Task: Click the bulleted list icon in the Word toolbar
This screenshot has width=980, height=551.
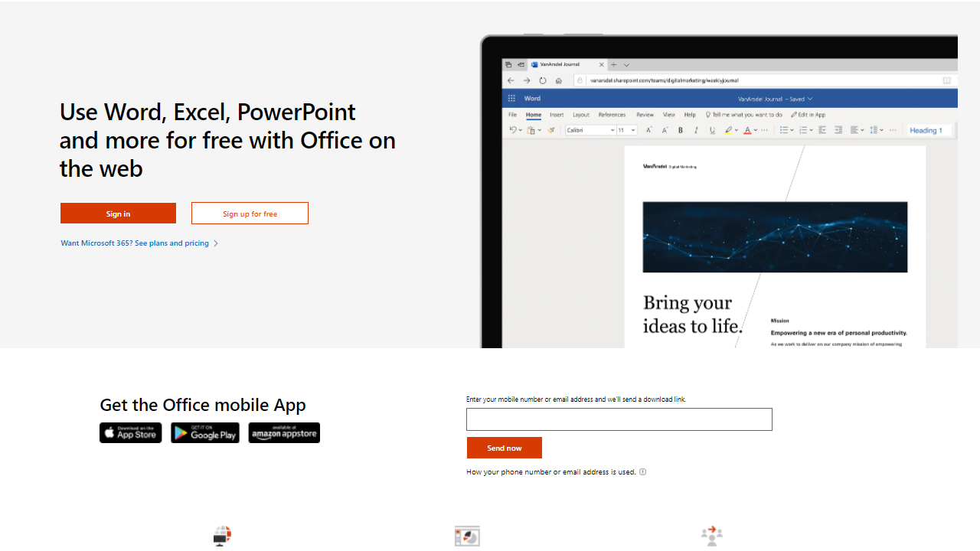Action: (784, 130)
